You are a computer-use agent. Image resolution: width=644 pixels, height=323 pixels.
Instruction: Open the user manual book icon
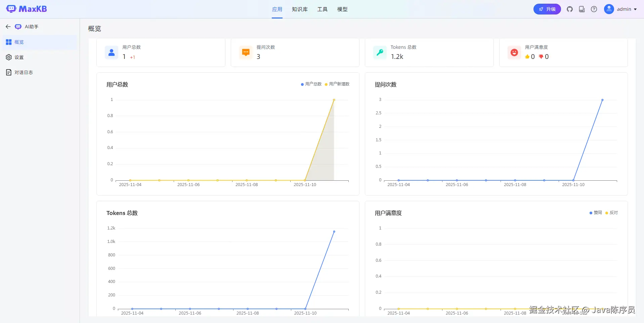582,9
